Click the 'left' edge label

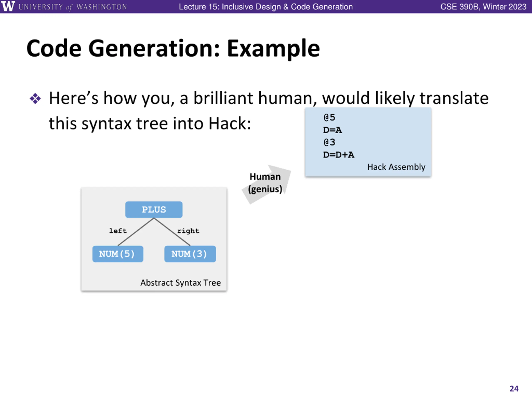tap(118, 231)
